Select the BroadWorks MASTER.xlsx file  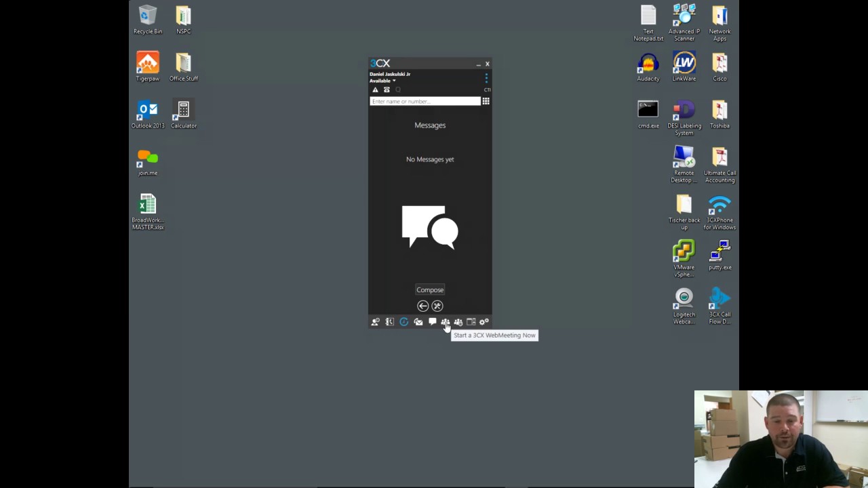pyautogui.click(x=148, y=211)
